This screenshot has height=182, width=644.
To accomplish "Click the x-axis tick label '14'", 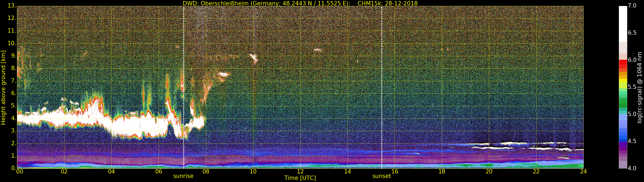I will point(348,172).
